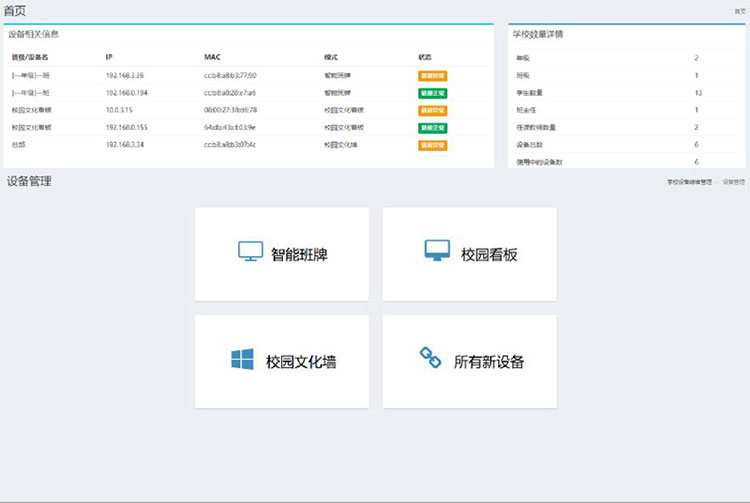
Task: Select IP cell 10.0.3.15
Action: tap(119, 110)
